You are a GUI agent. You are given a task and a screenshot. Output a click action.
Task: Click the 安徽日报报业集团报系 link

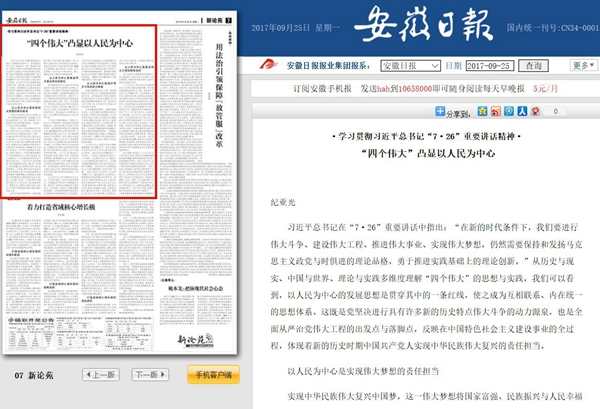tap(322, 66)
